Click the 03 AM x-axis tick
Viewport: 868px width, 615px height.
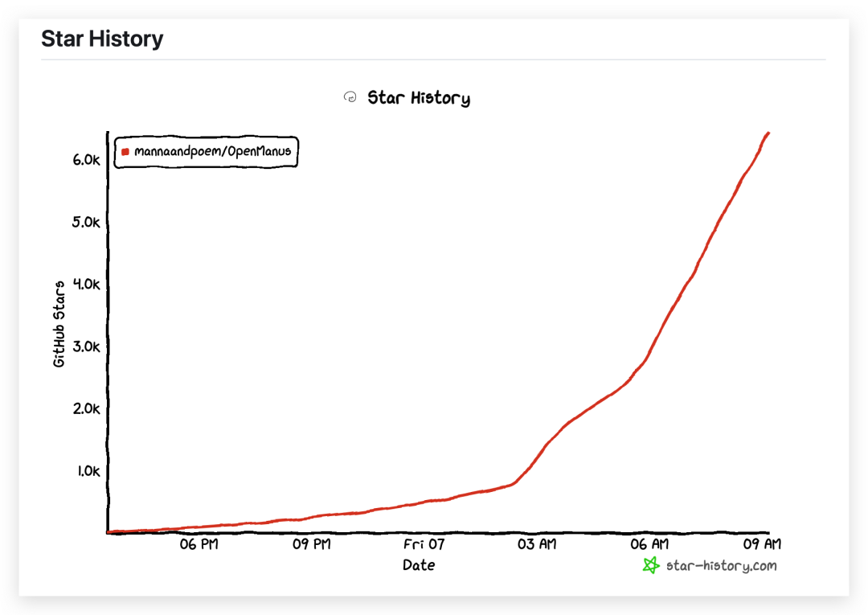pyautogui.click(x=536, y=544)
